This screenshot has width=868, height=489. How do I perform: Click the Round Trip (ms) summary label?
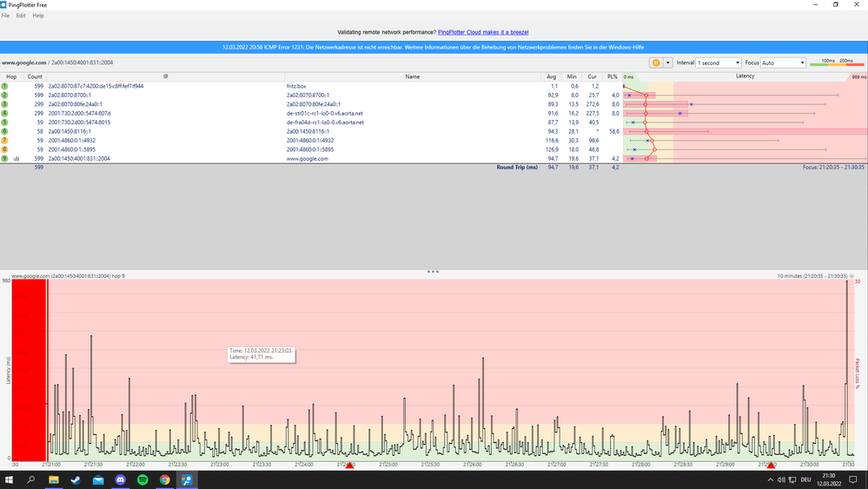[x=517, y=167]
